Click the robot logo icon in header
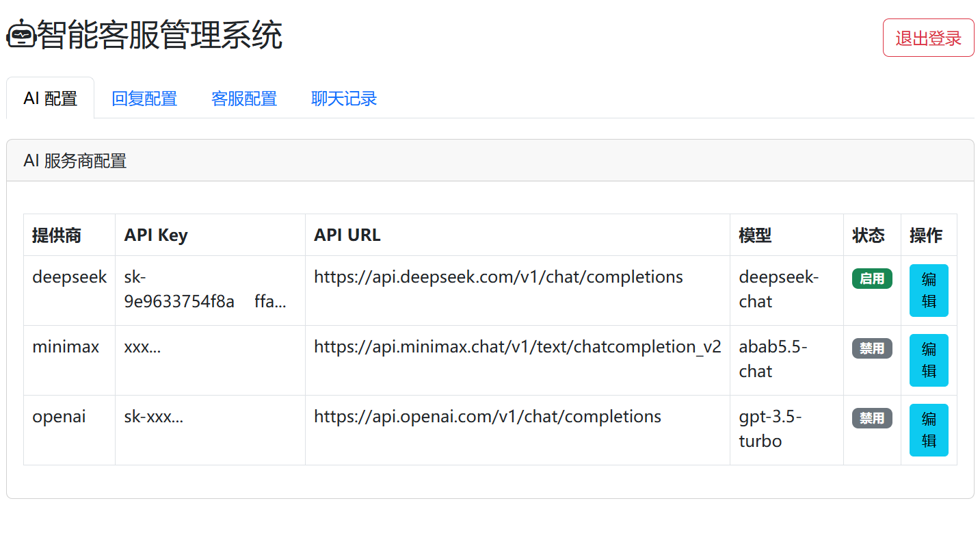Image resolution: width=980 pixels, height=540 pixels. tap(21, 34)
